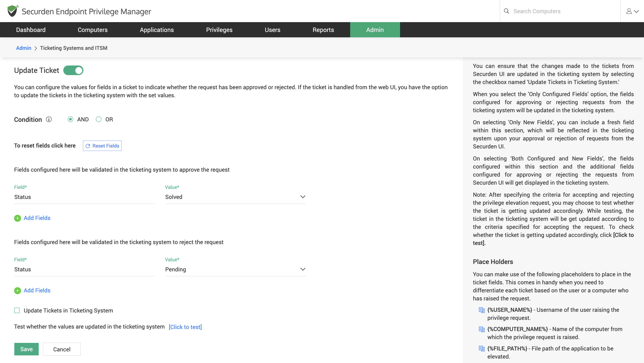
Task: Toggle the Update Ticket switch
Action: tap(73, 70)
